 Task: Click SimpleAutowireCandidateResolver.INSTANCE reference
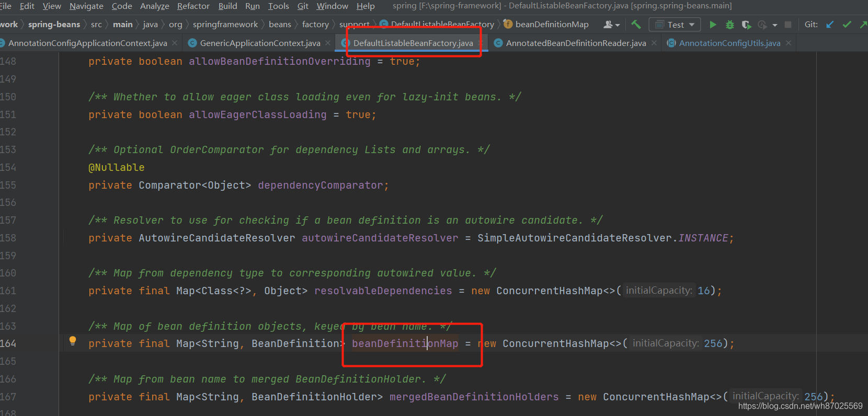pyautogui.click(x=603, y=238)
